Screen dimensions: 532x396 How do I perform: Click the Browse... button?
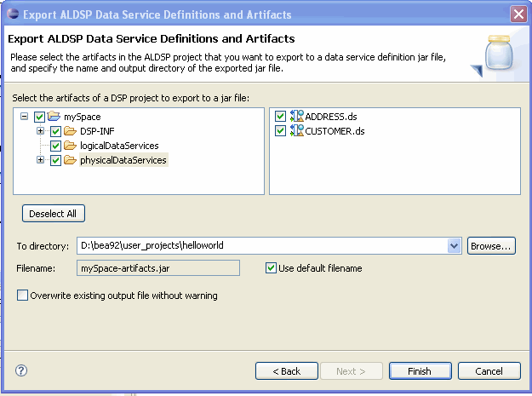(491, 245)
